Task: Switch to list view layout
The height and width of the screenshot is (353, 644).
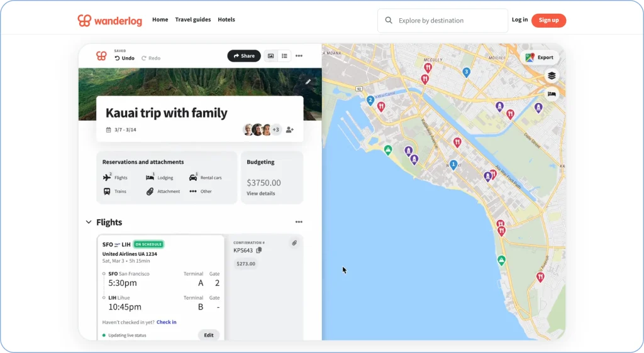Action: click(284, 56)
